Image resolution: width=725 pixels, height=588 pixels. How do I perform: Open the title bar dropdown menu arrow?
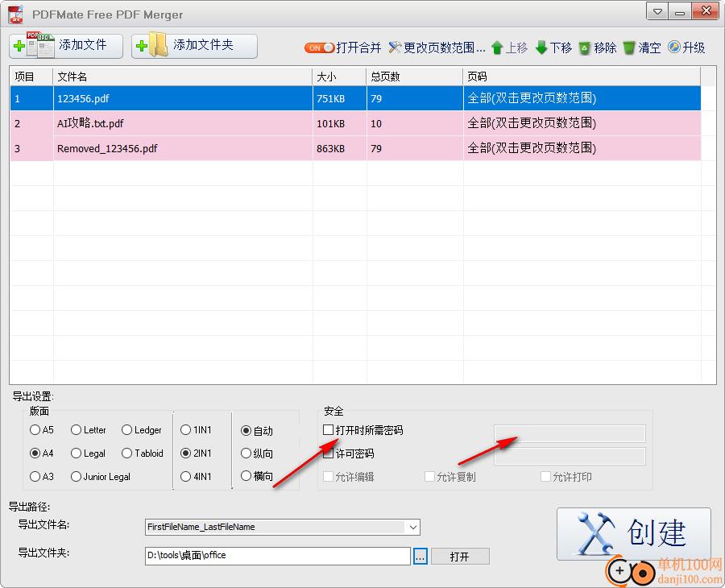click(x=657, y=11)
